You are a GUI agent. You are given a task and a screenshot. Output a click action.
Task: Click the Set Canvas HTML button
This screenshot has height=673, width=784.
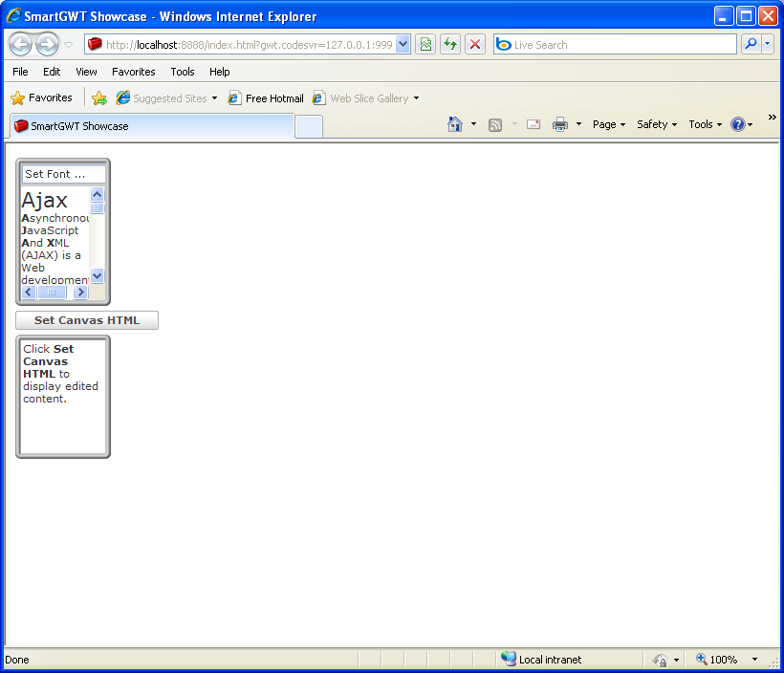[87, 320]
